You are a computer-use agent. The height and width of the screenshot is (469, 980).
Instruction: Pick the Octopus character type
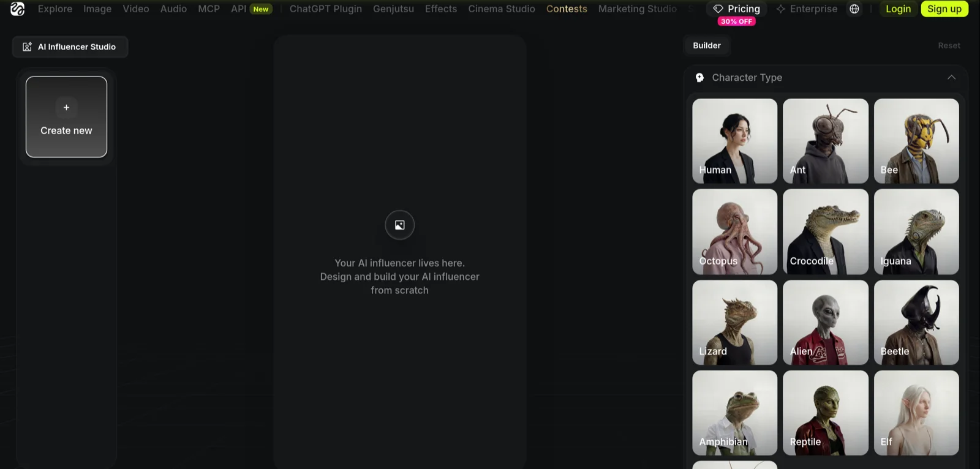tap(734, 231)
